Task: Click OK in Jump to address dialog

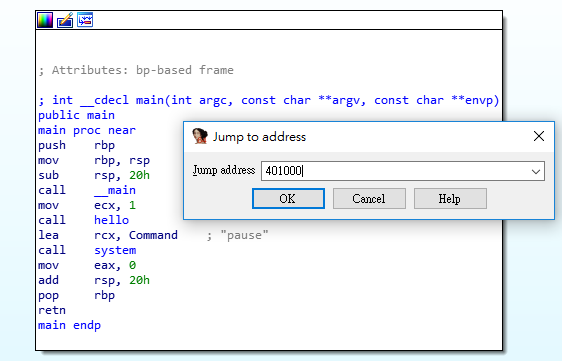Action: click(x=288, y=199)
